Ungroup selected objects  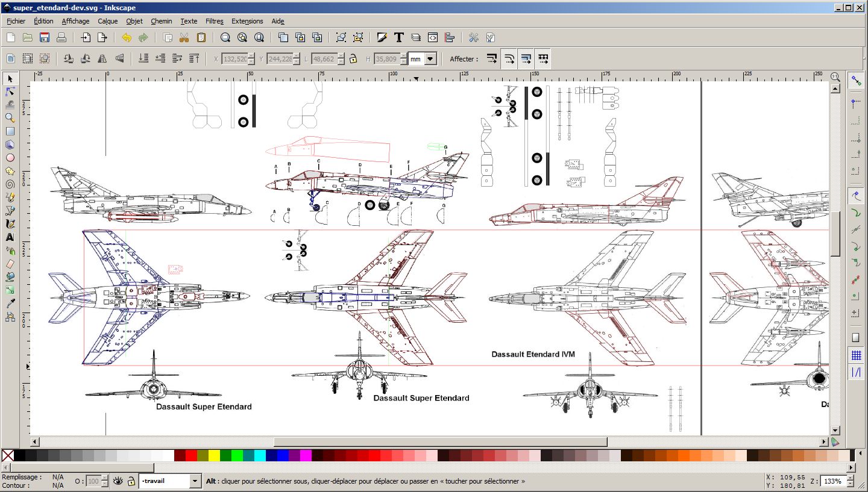pyautogui.click(x=358, y=37)
